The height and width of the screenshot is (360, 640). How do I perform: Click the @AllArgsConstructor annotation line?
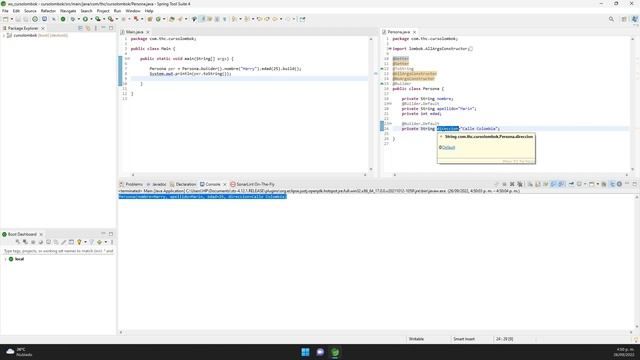(415, 73)
